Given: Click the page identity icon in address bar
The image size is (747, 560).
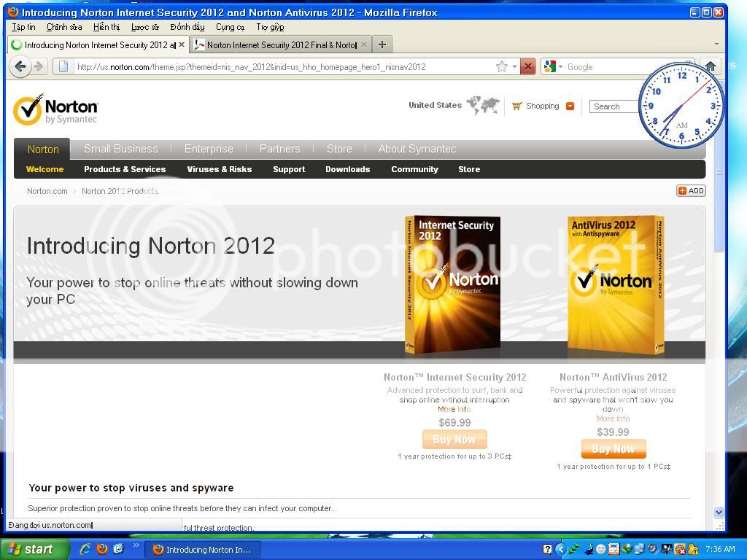Looking at the screenshot, I should tap(63, 66).
